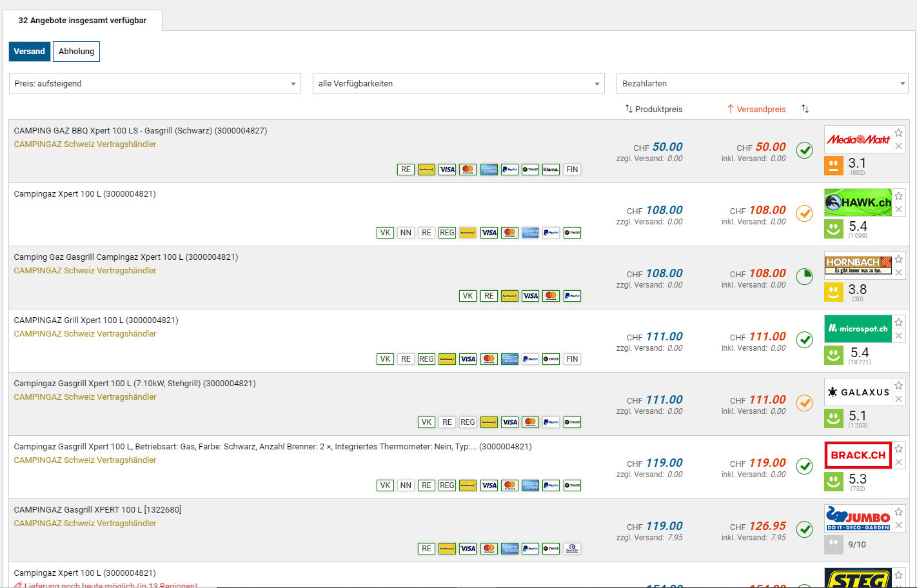This screenshot has width=917, height=588.
Task: Open the 'Preis: aufsteigend' sort dropdown
Action: point(155,83)
